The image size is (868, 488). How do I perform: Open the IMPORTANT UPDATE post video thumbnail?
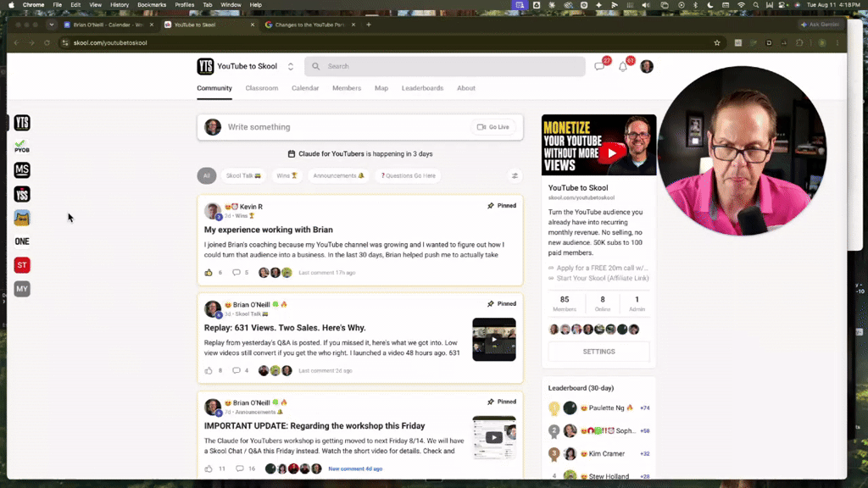(494, 438)
